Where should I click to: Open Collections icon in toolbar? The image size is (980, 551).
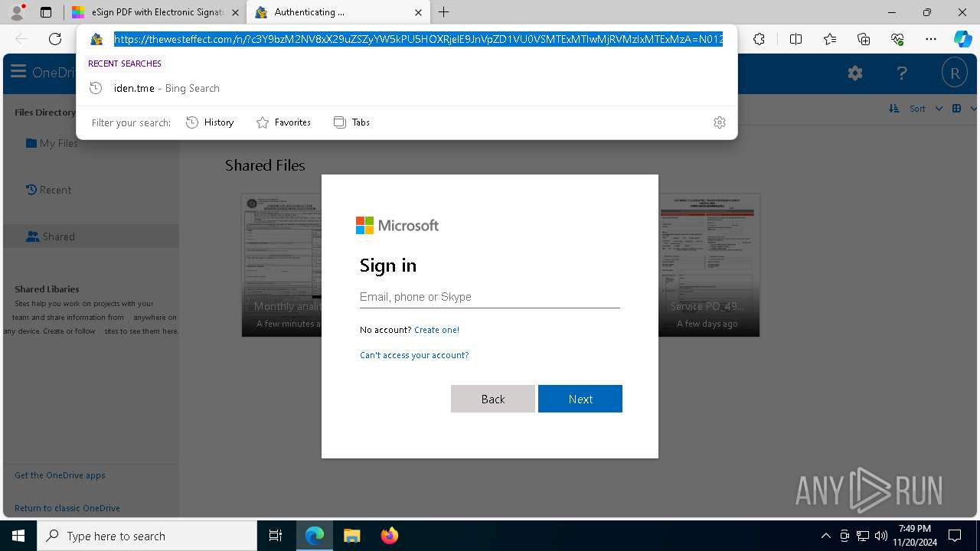coord(864,39)
